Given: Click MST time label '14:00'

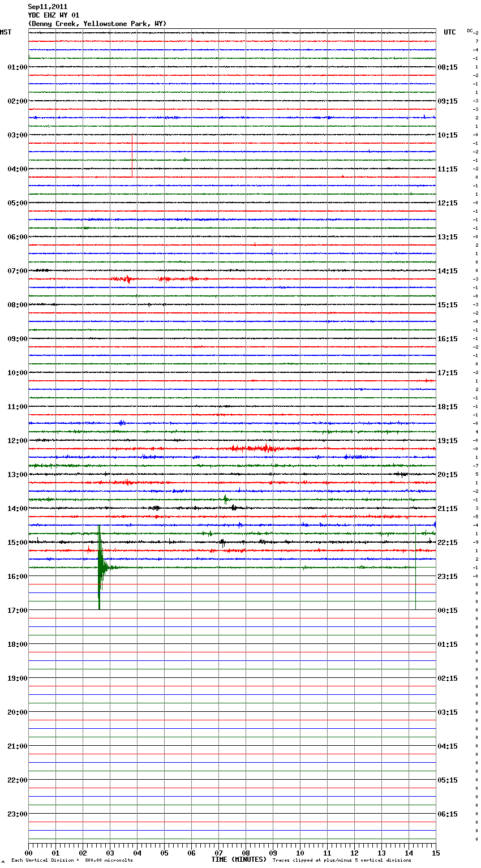Looking at the screenshot, I should tap(17, 509).
